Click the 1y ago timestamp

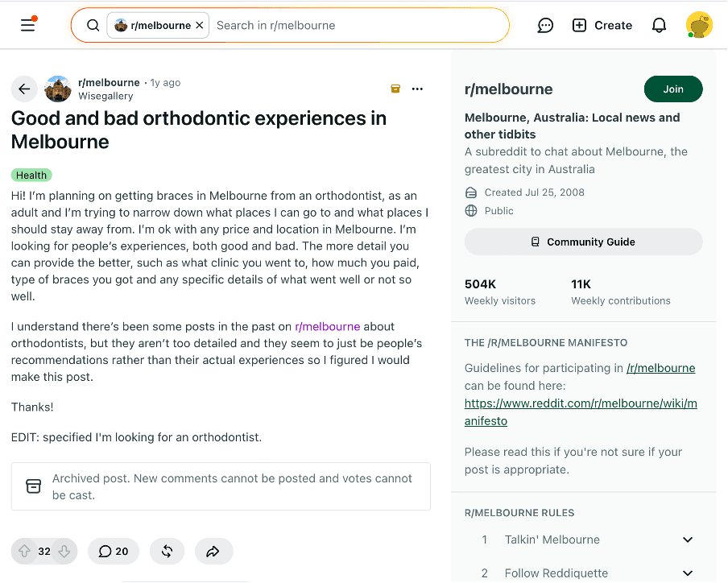tap(165, 83)
